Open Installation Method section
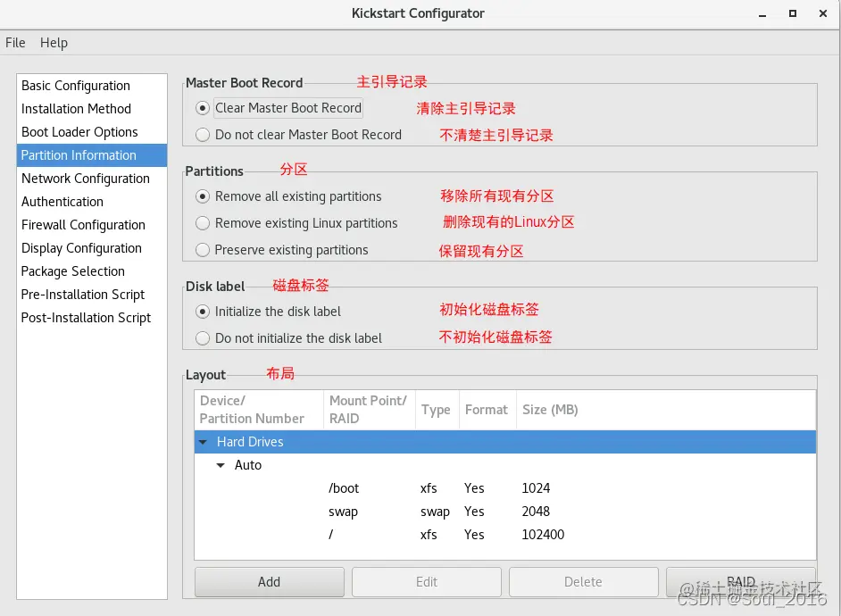This screenshot has width=841, height=616. [x=92, y=109]
